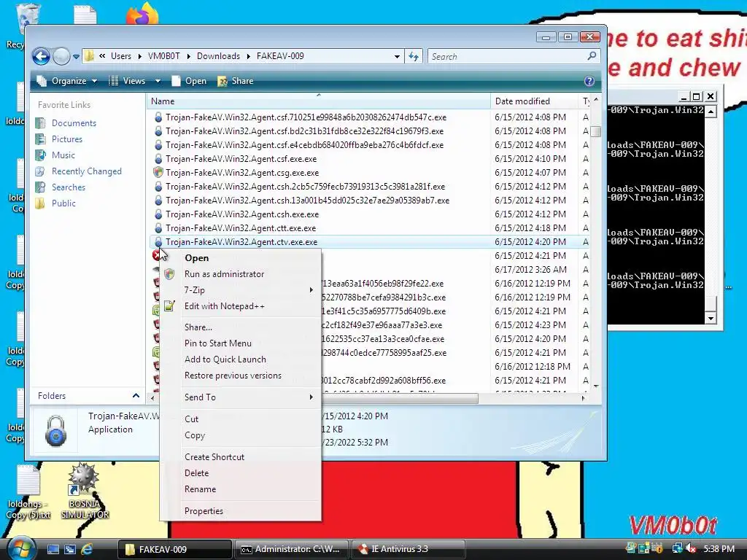Open Properties from context menu
This screenshot has height=560, width=747.
[241, 511]
